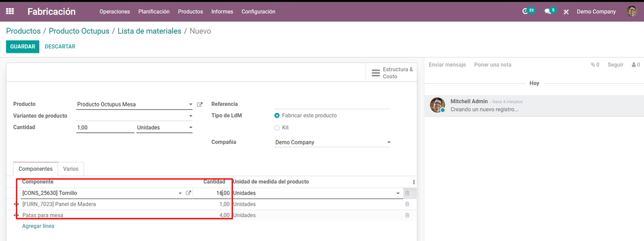644x241 pixels.
Task: Delete the Tornillo component line
Action: click(407, 193)
